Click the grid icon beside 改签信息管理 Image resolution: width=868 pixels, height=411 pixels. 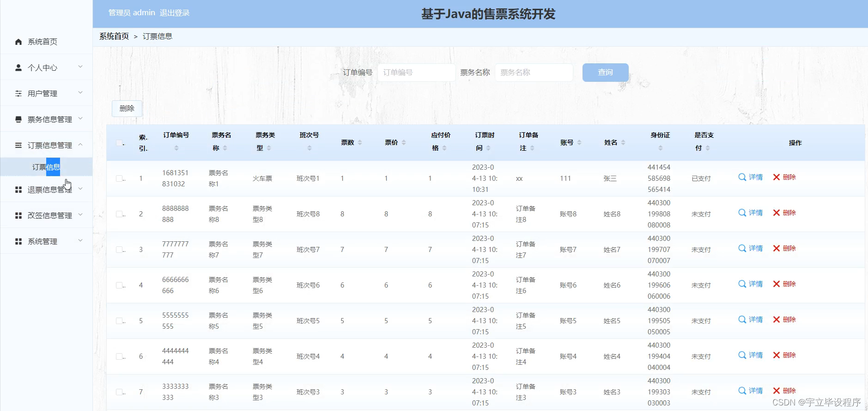coord(18,216)
